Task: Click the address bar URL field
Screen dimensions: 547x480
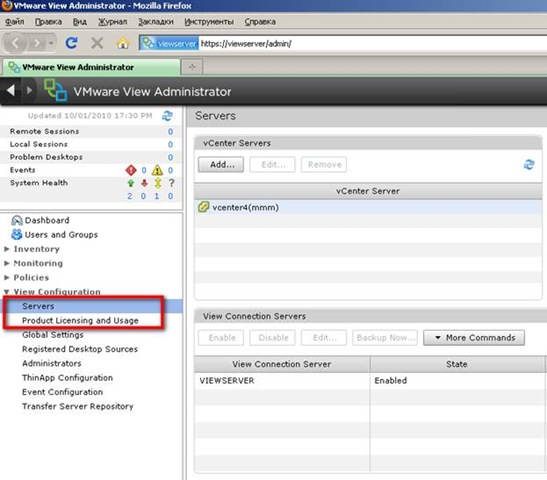Action: (373, 44)
